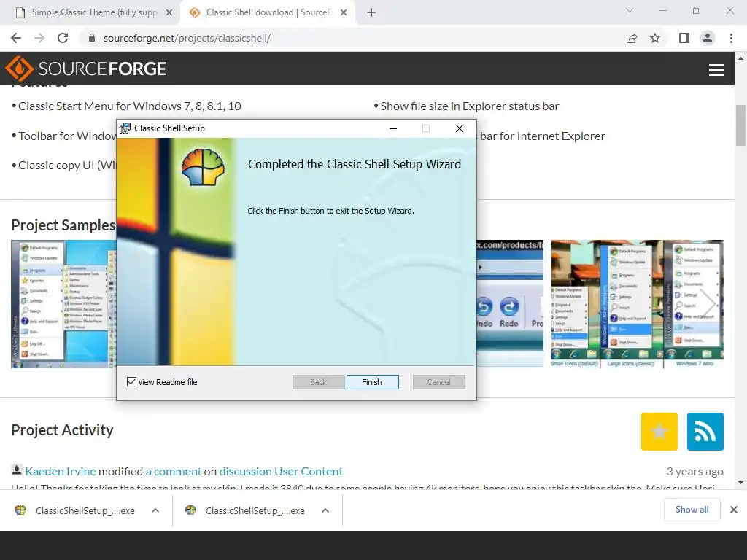The image size is (747, 560).
Task: Click the blue RSS feed button
Action: click(705, 432)
